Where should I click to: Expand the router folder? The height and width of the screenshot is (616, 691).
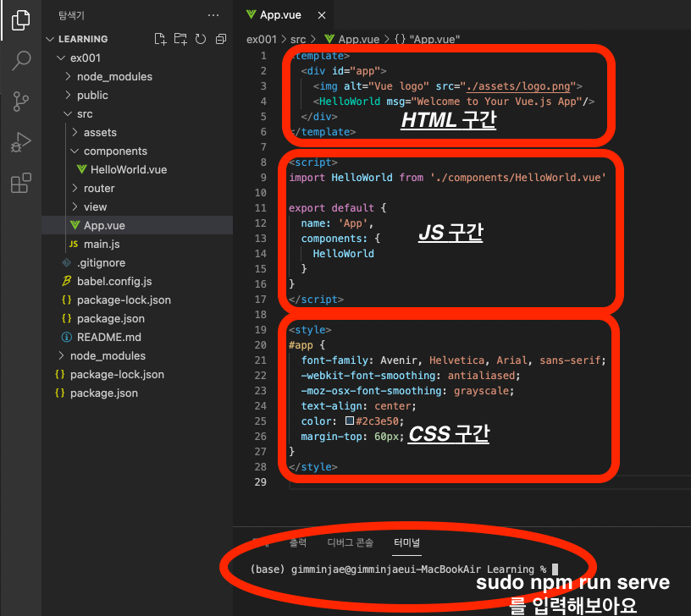pyautogui.click(x=99, y=189)
